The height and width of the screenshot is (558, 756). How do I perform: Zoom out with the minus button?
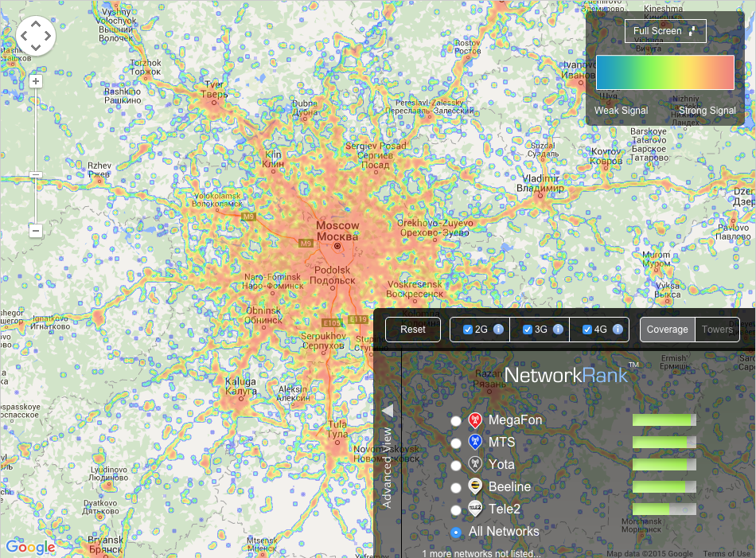click(x=36, y=231)
